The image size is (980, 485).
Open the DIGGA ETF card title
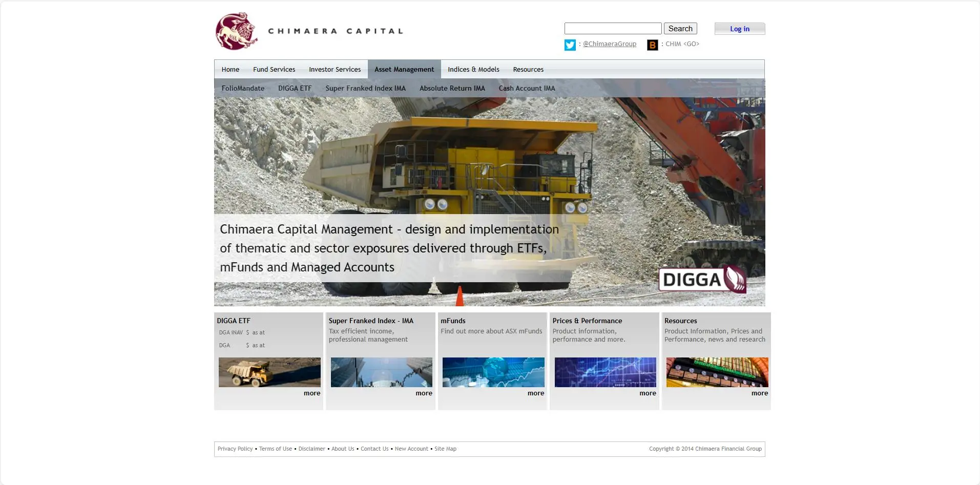(x=234, y=321)
